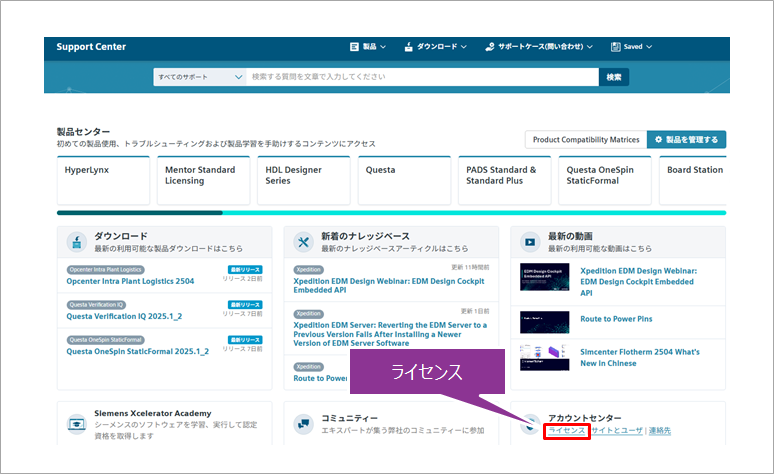Open the HyperLynx product card
This screenshot has width=774, height=474.
(103, 180)
